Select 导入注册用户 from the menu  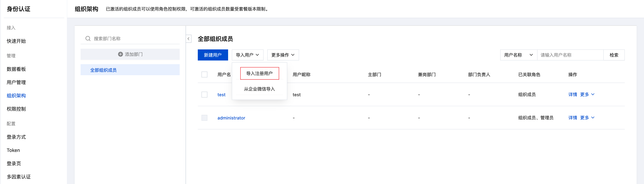pyautogui.click(x=260, y=73)
